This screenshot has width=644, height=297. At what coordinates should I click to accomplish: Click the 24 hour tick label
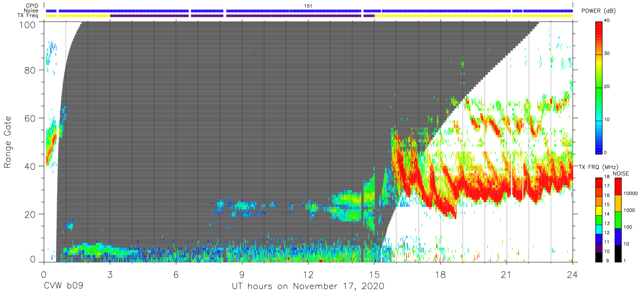pos(572,273)
